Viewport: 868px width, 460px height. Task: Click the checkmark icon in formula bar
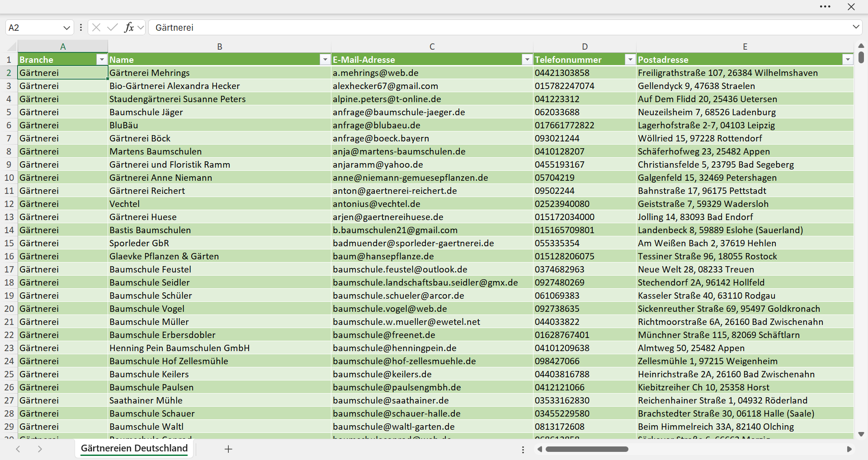point(113,28)
